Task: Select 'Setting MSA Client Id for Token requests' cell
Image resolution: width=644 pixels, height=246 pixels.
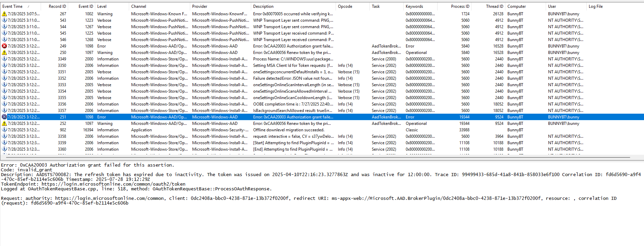Action: 293,65
